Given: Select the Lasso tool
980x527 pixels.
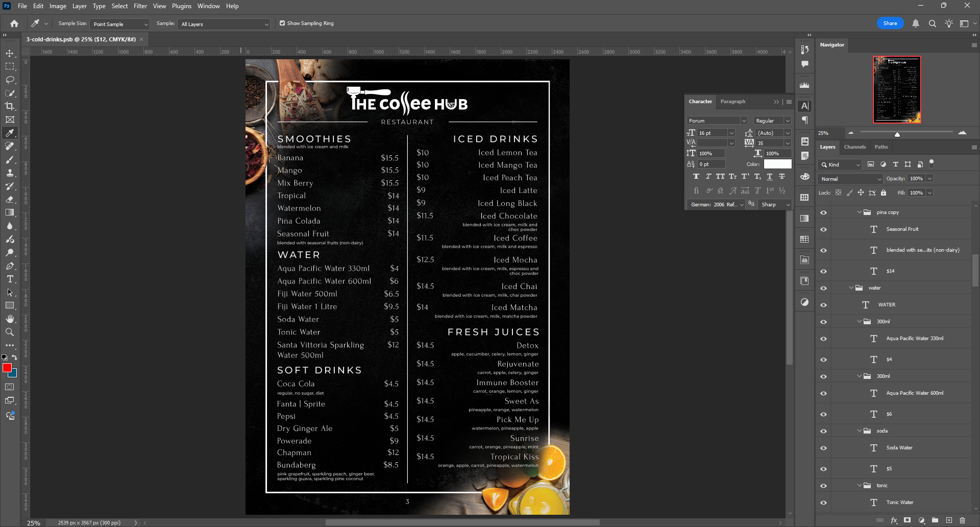Looking at the screenshot, I should (10, 80).
